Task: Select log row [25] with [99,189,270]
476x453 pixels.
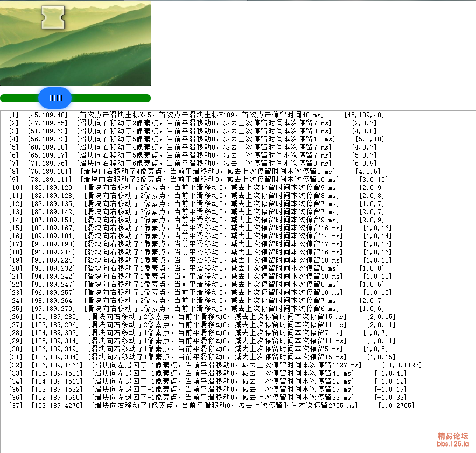Action: (x=197, y=309)
